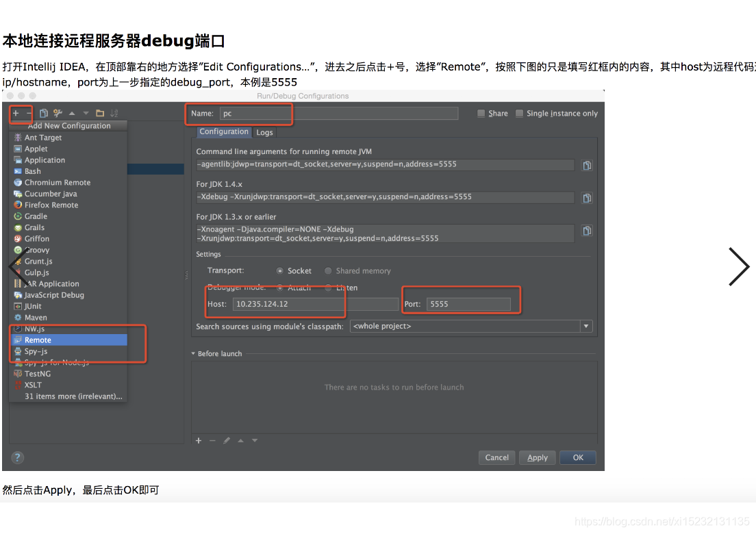Click the plus add configuration icon

(x=16, y=113)
